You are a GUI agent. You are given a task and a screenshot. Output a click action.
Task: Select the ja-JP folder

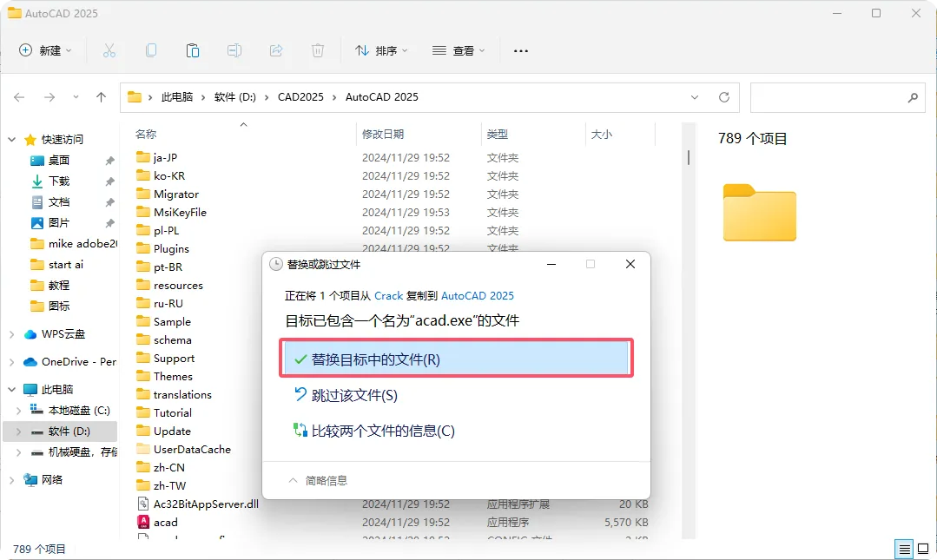pyautogui.click(x=165, y=158)
